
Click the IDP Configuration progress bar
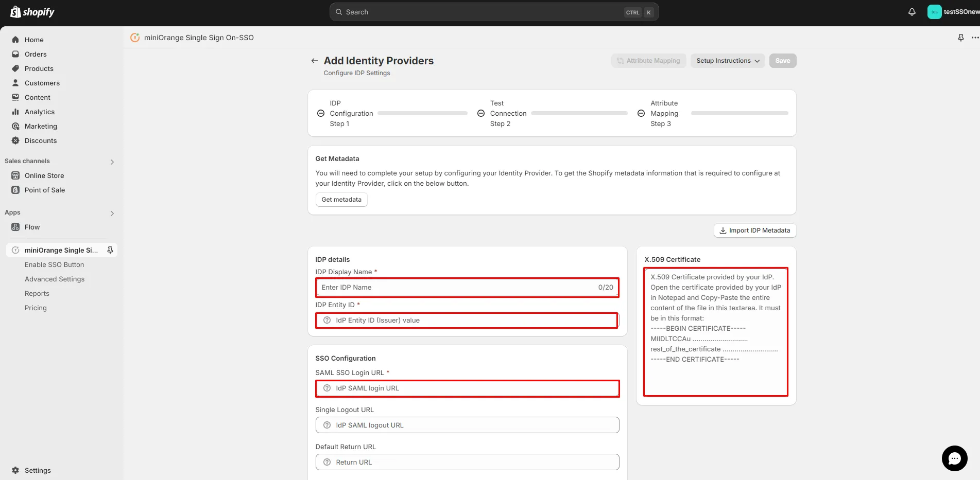pyautogui.click(x=422, y=113)
